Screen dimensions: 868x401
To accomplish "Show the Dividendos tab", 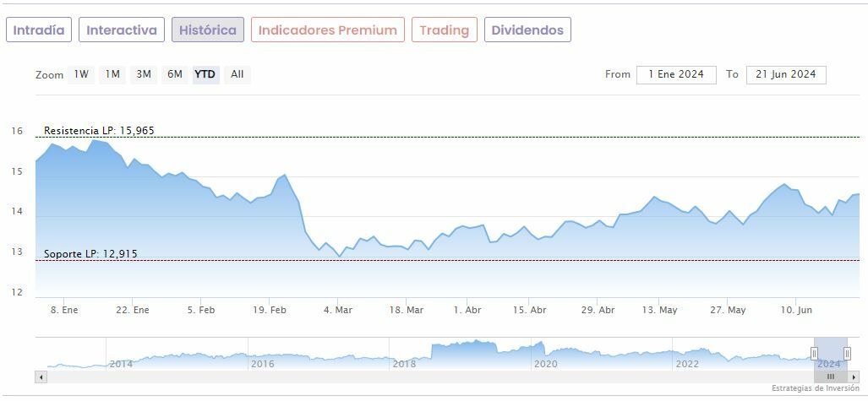I will click(527, 30).
